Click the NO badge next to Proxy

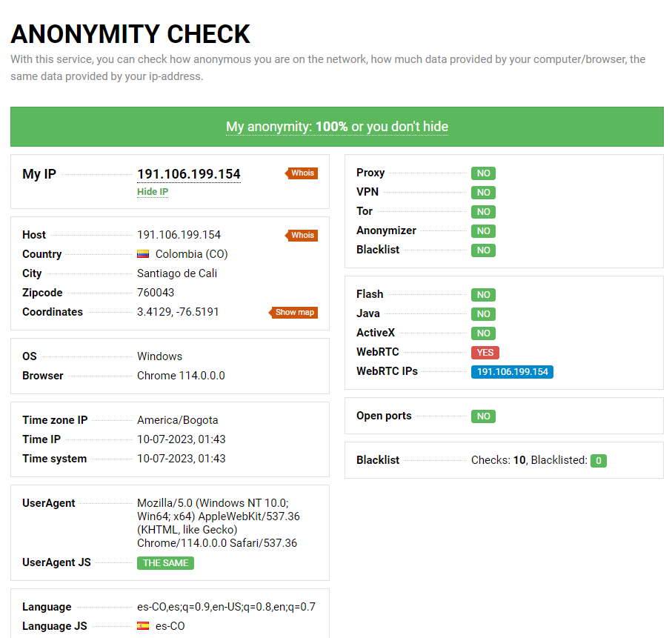483,173
